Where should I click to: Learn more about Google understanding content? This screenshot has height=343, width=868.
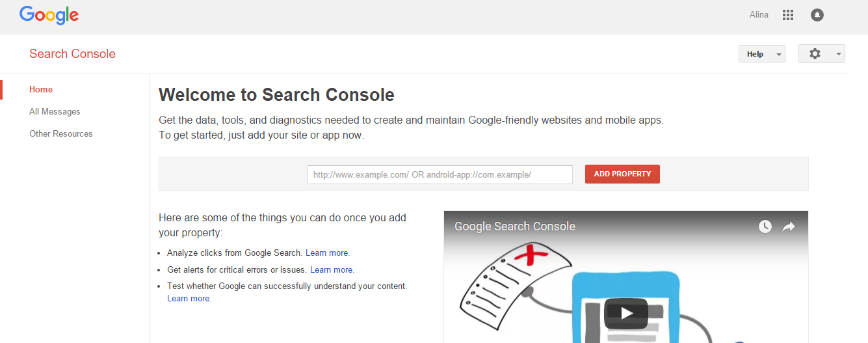[189, 299]
